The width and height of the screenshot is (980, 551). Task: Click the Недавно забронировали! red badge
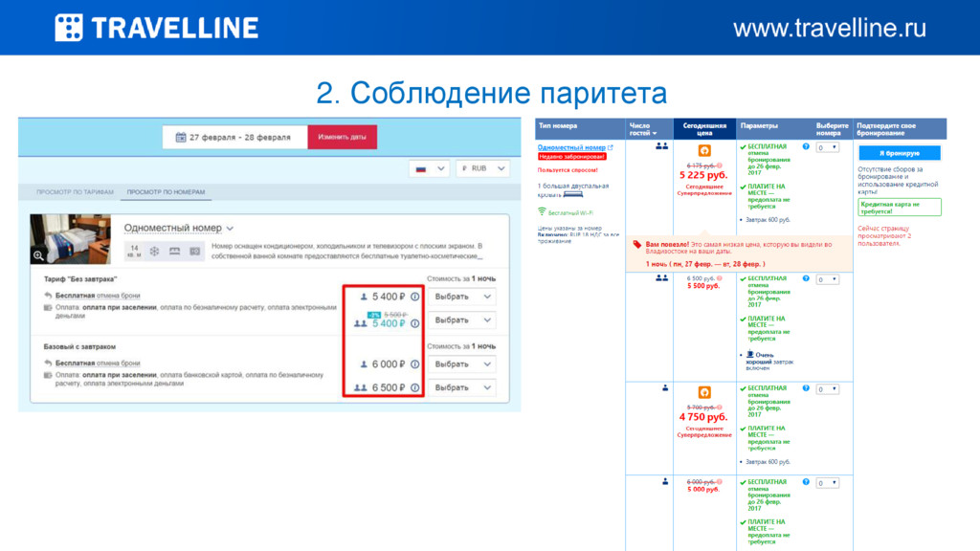pyautogui.click(x=572, y=157)
